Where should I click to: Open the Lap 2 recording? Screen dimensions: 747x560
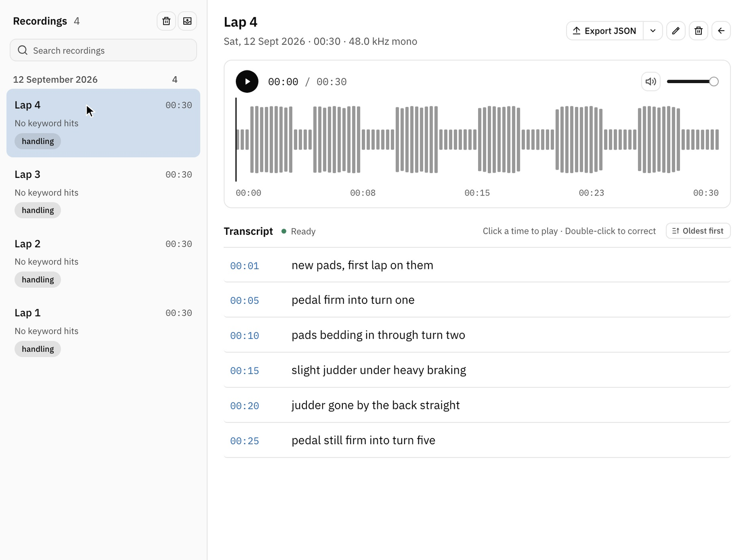click(x=103, y=262)
